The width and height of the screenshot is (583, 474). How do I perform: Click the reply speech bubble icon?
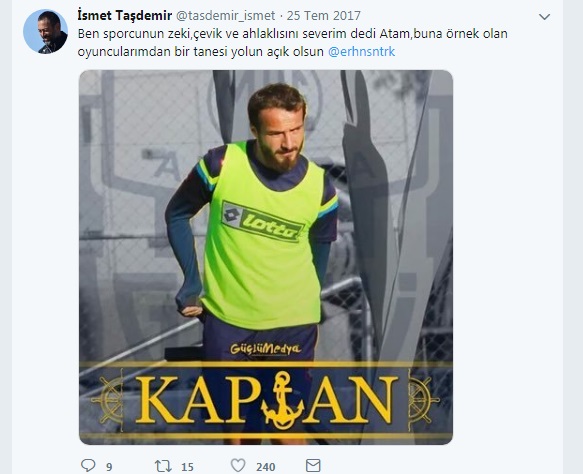(x=88, y=465)
